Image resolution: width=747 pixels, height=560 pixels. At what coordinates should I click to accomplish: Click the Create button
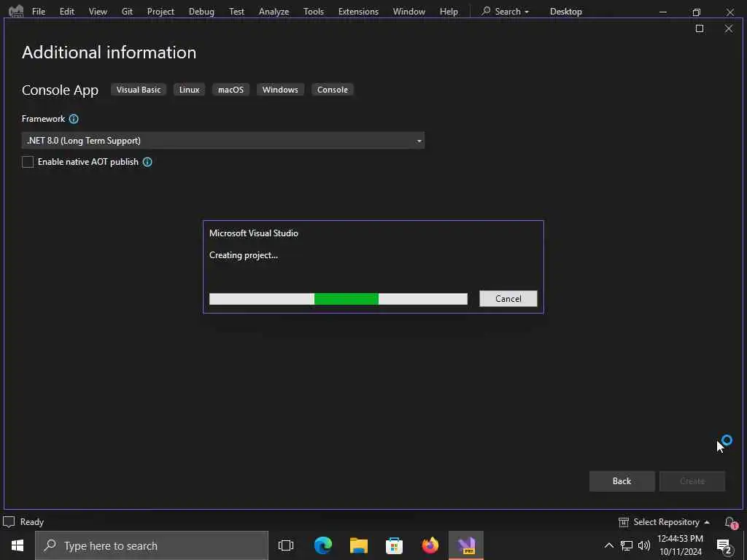(692, 481)
